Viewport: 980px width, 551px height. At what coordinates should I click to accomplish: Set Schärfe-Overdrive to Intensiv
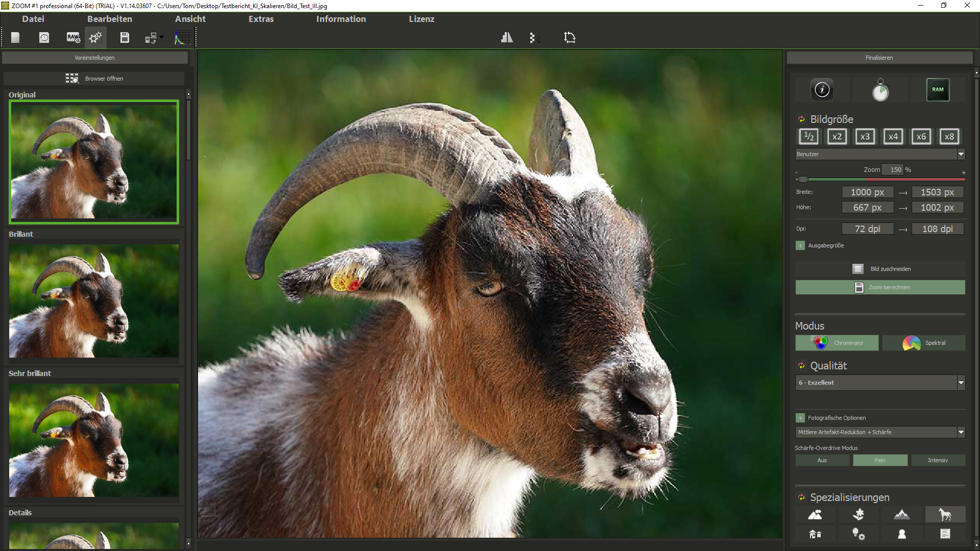point(938,460)
